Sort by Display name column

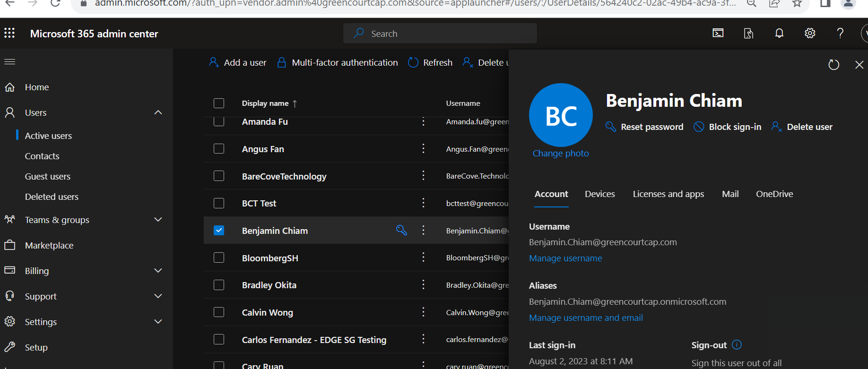coord(269,103)
